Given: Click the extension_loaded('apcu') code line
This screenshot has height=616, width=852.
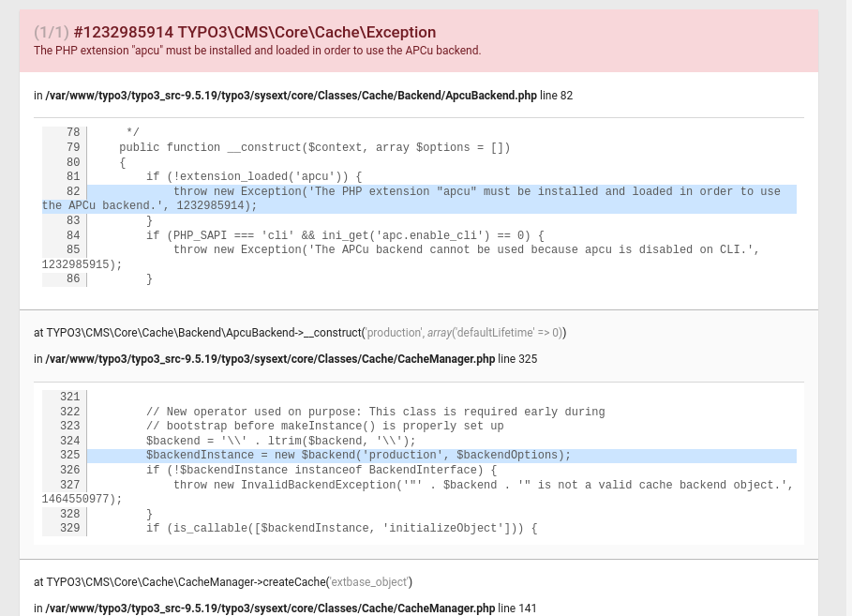Looking at the screenshot, I should tap(253, 177).
